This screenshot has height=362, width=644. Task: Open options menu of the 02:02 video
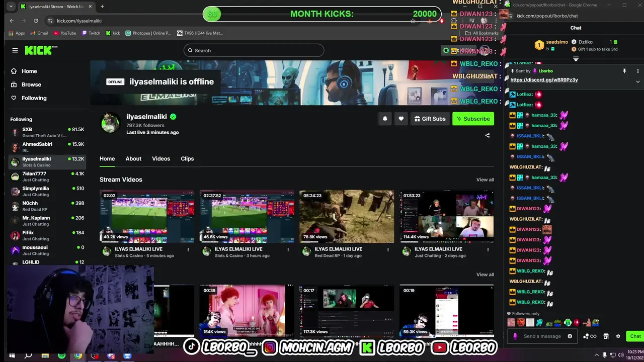pos(188,249)
